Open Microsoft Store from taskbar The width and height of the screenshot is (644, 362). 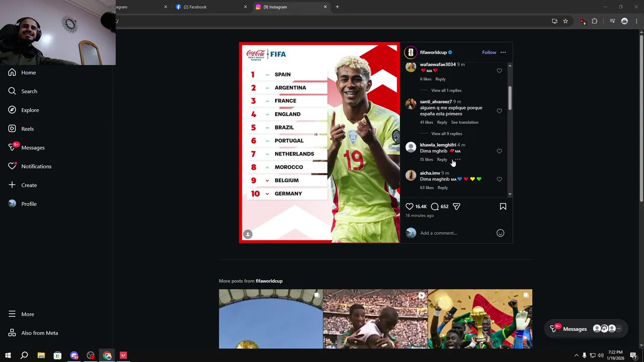coord(57,355)
